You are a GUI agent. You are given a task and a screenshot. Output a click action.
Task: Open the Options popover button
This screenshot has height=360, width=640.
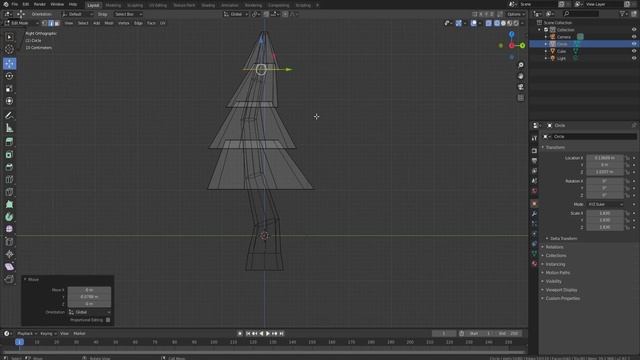coord(516,14)
